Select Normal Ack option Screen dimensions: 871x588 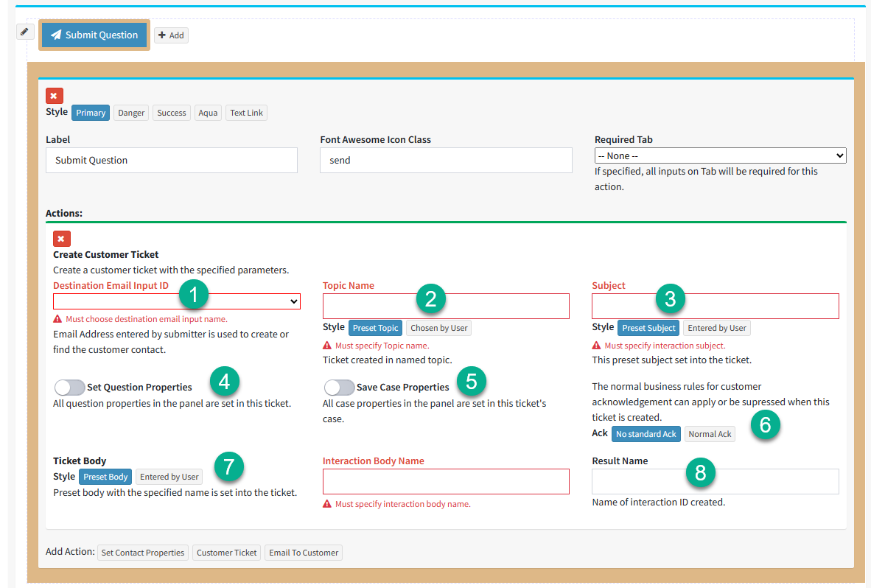pyautogui.click(x=710, y=434)
